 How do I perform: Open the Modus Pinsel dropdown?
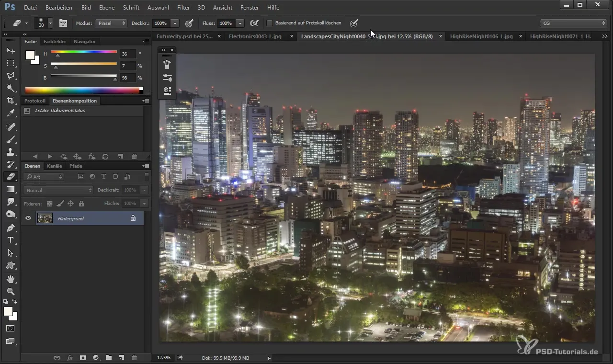(x=111, y=23)
